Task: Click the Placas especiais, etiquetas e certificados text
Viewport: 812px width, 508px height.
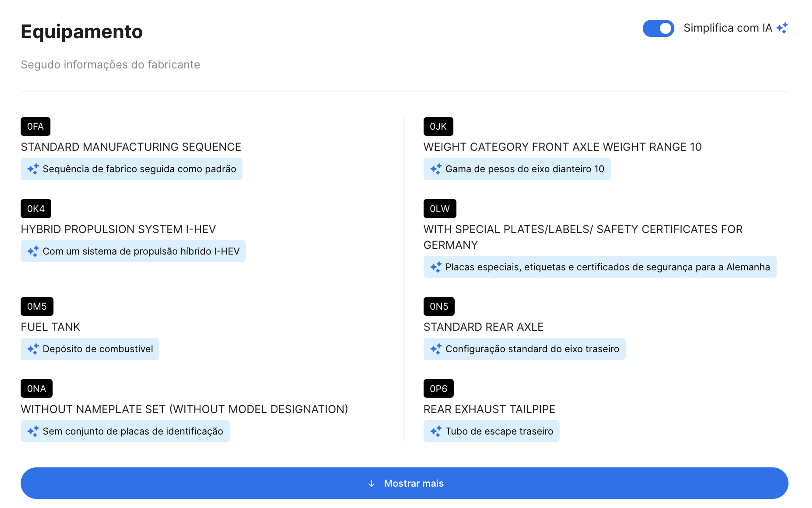Action: coord(608,267)
